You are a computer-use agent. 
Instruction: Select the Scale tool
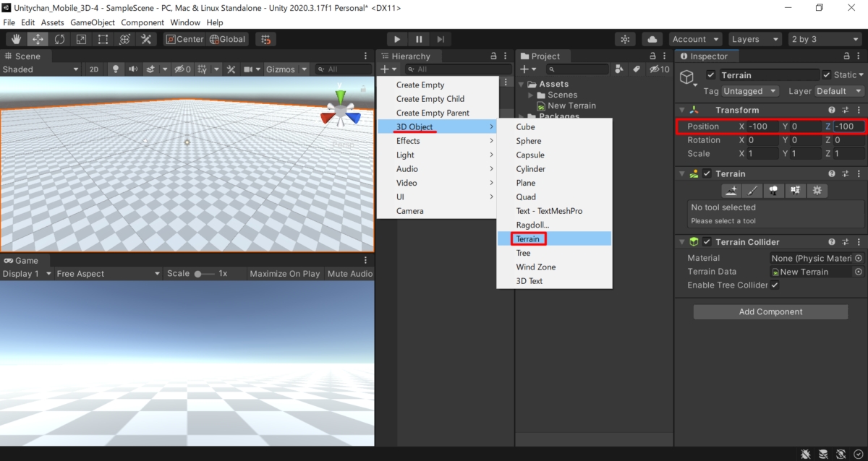81,39
